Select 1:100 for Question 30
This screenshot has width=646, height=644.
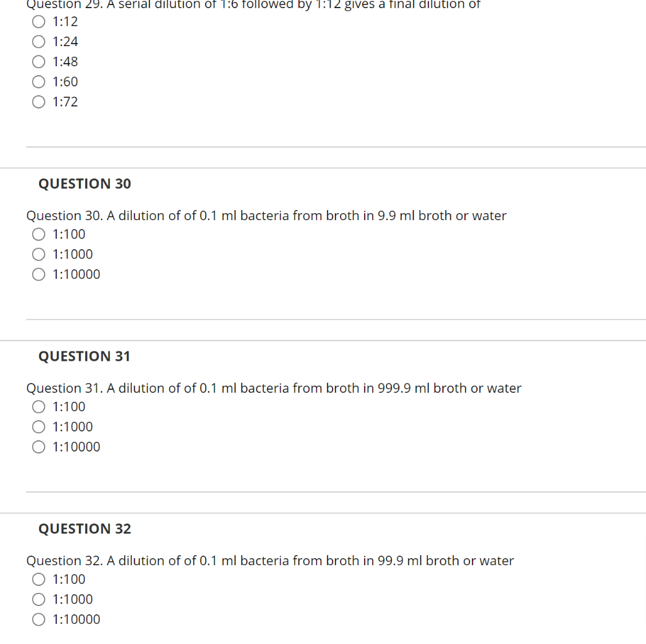(38, 234)
